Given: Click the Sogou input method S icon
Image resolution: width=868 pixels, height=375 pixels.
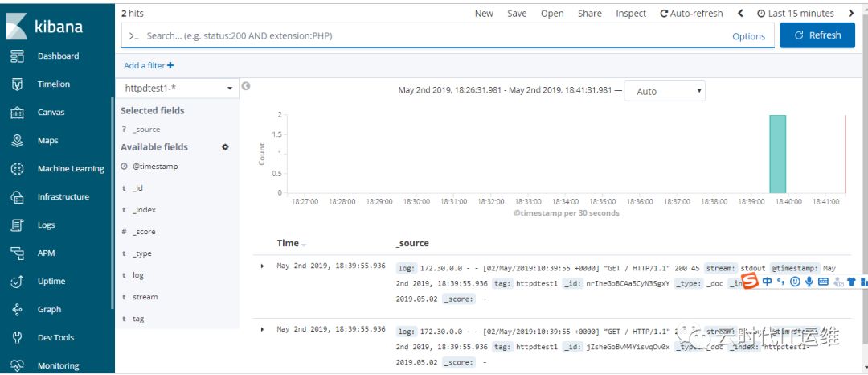Looking at the screenshot, I should click(750, 282).
